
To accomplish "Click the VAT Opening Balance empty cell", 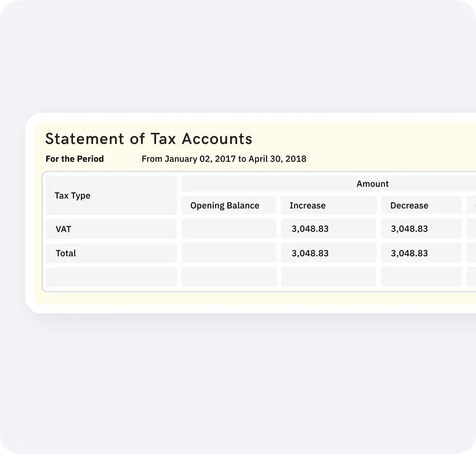I will [x=228, y=229].
